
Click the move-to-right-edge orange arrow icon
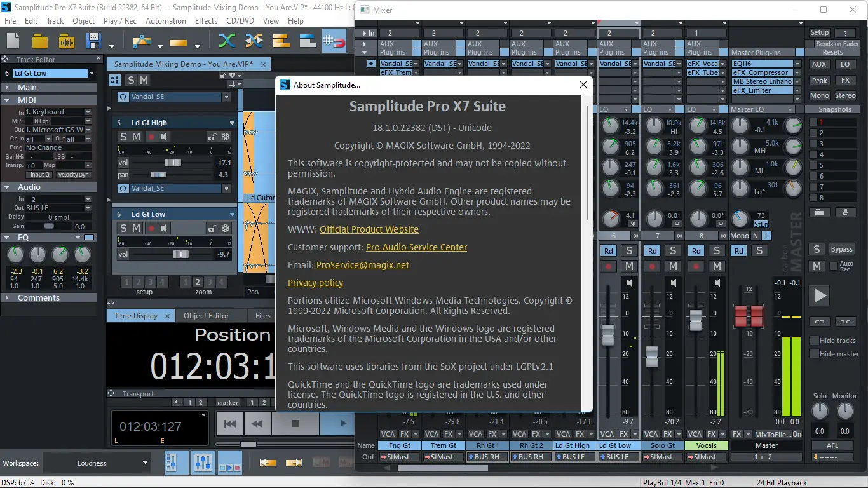[294, 463]
